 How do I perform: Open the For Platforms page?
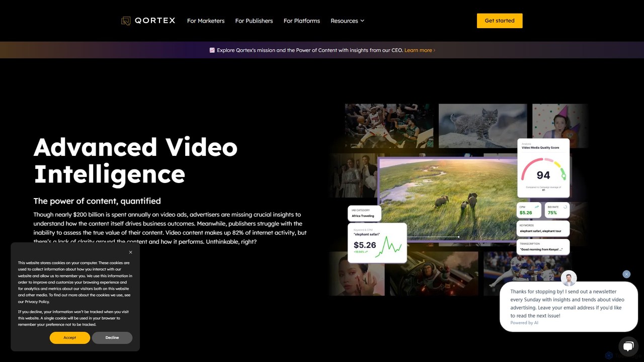[x=302, y=21]
